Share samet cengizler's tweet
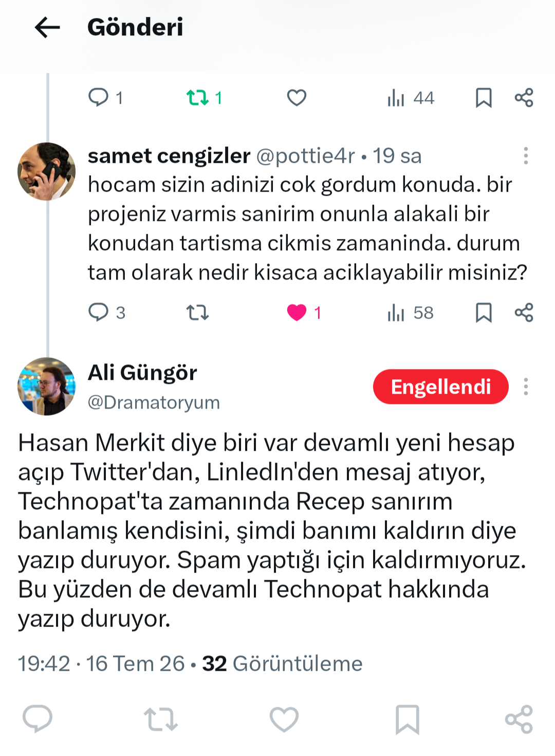This screenshot has width=555, height=756. click(524, 312)
